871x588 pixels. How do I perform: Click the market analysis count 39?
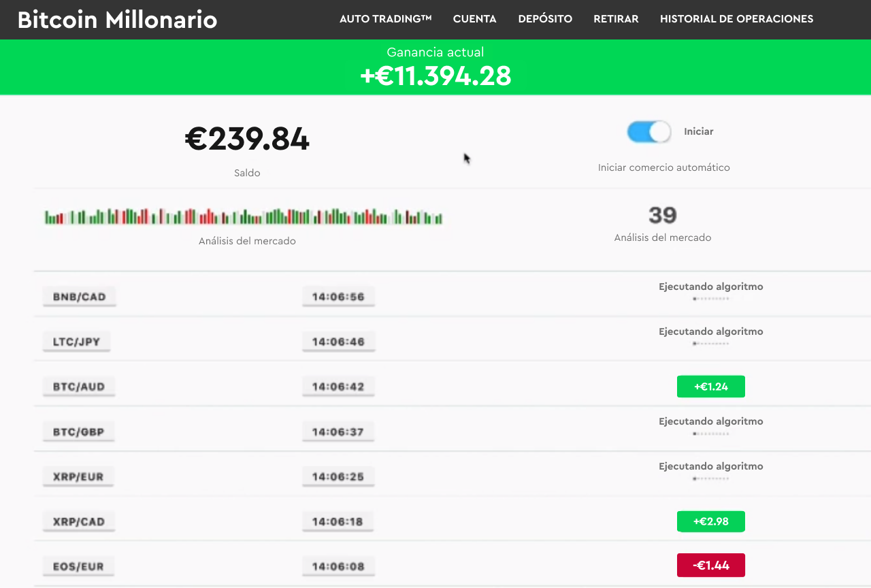[663, 215]
